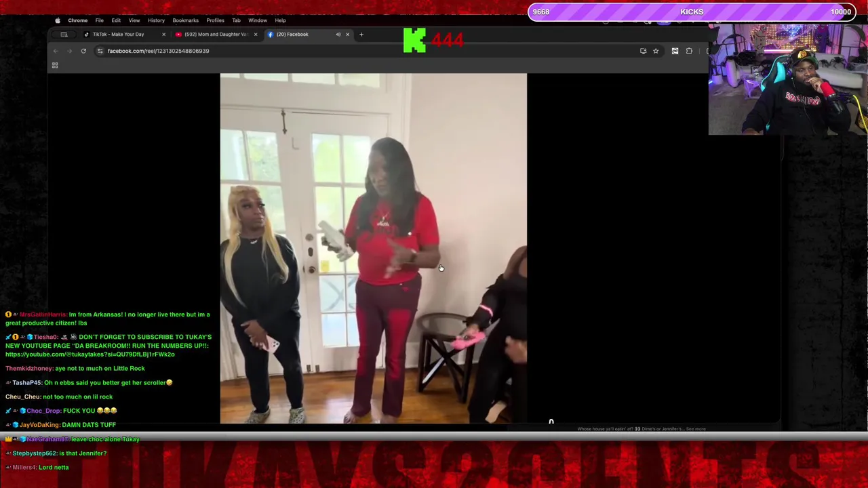Open the Window menu
This screenshot has height=488, width=868.
tap(258, 20)
